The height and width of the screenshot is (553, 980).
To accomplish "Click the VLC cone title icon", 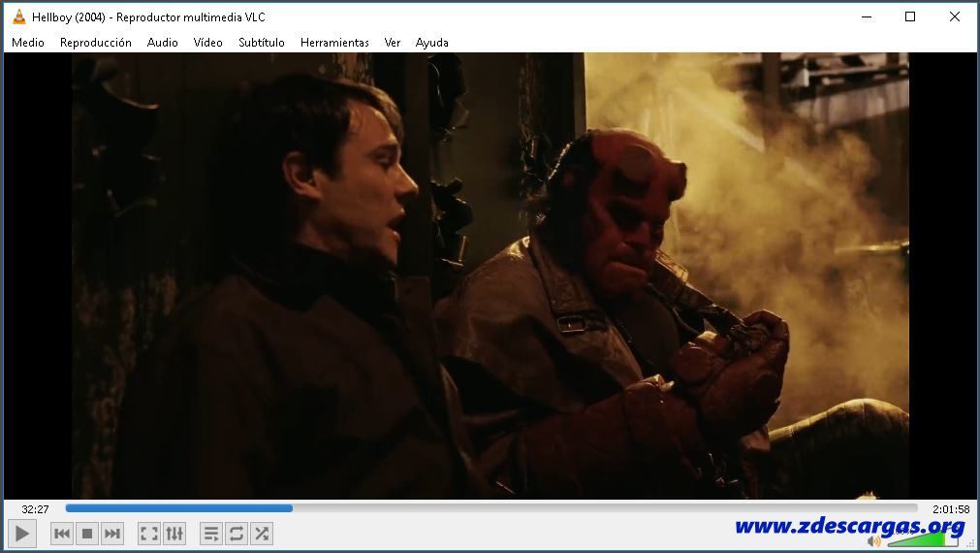I will pyautogui.click(x=19, y=16).
